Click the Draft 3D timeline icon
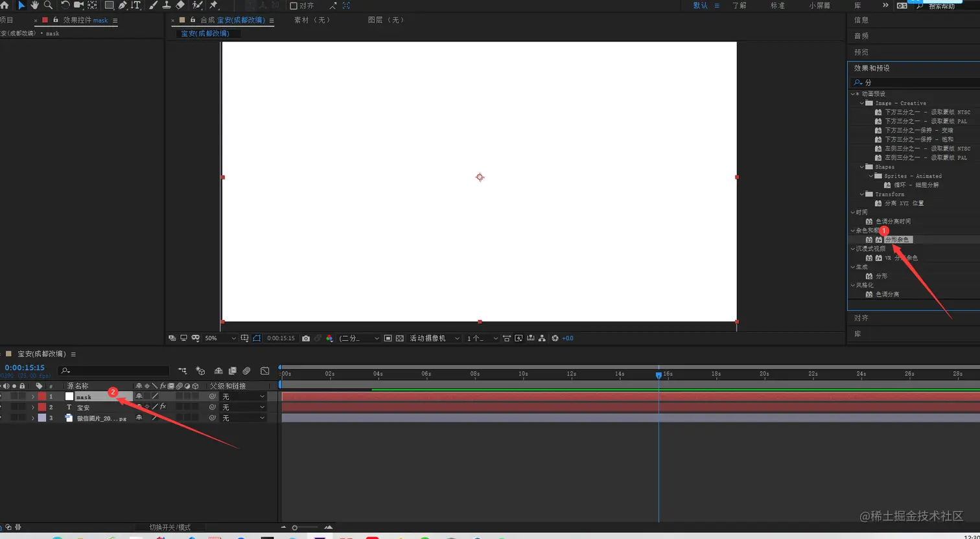This screenshot has width=980, height=539. pos(200,371)
